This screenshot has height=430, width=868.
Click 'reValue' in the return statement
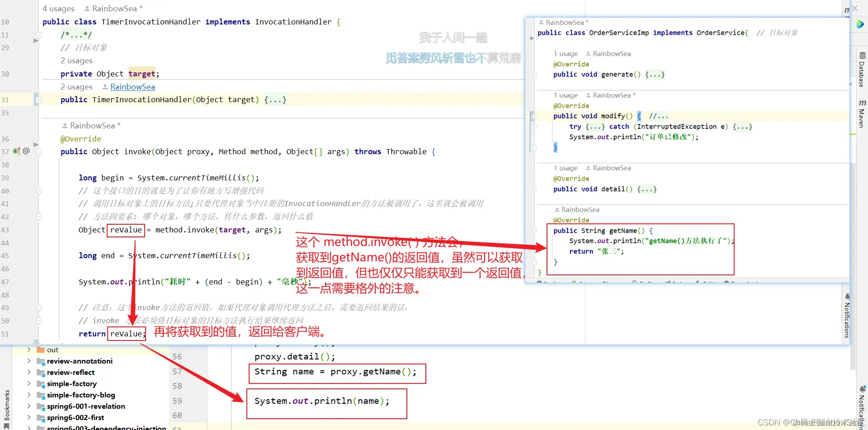[x=126, y=334]
